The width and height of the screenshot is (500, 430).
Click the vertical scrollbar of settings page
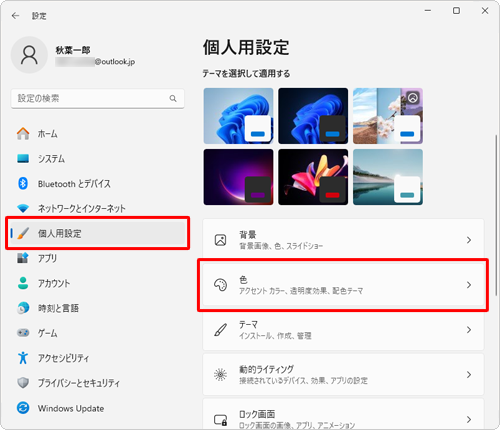[496, 215]
